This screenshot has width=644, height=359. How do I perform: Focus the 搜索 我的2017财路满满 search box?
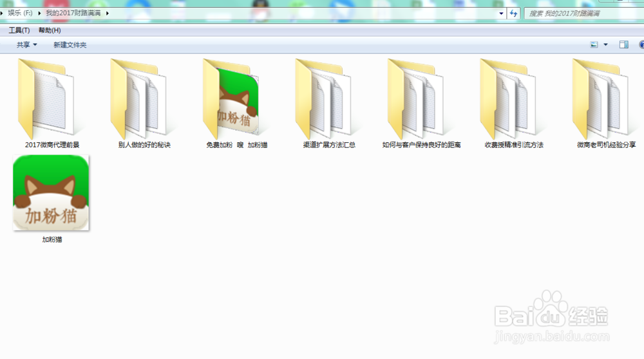(584, 13)
